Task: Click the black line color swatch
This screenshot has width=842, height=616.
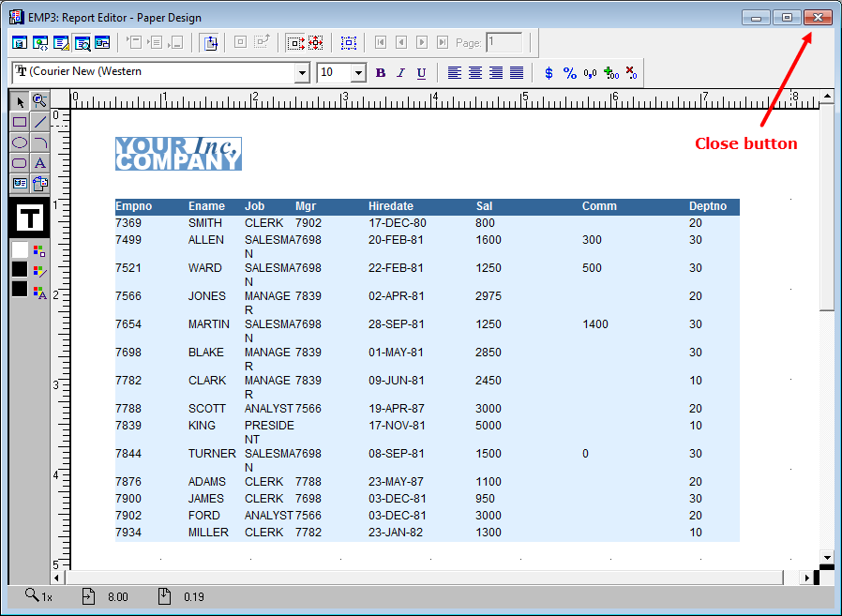Action: [20, 270]
